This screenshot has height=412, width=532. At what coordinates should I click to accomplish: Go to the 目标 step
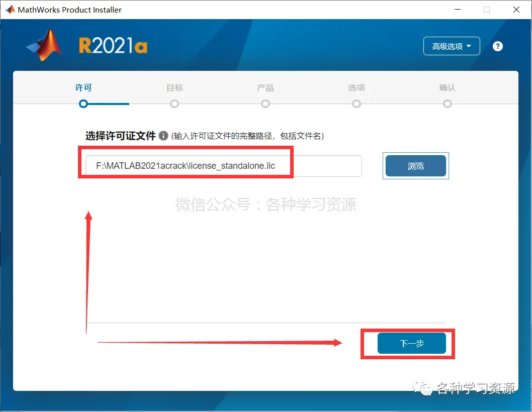point(174,88)
